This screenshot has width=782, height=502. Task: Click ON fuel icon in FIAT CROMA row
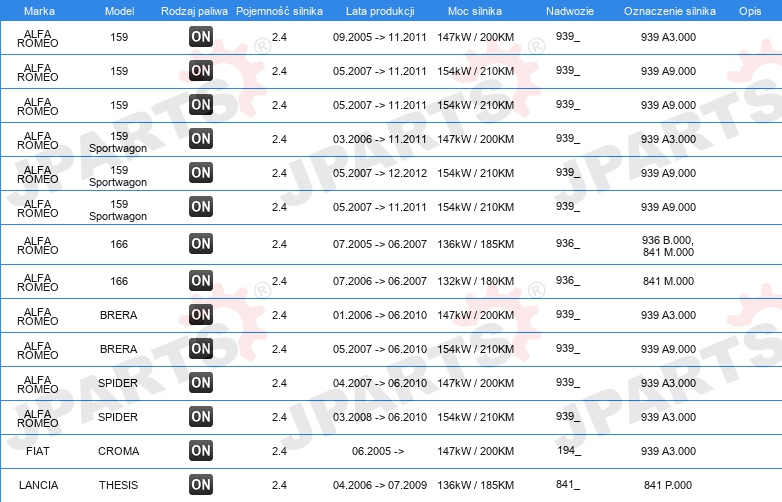201,451
